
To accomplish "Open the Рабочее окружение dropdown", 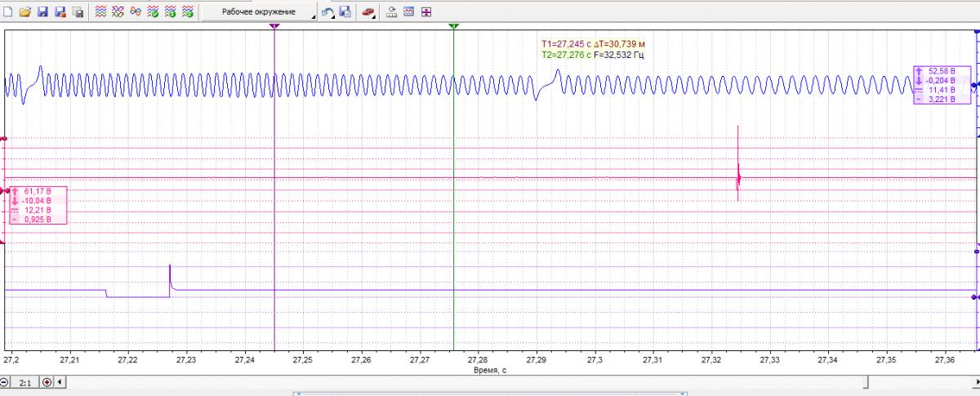I will (x=258, y=12).
